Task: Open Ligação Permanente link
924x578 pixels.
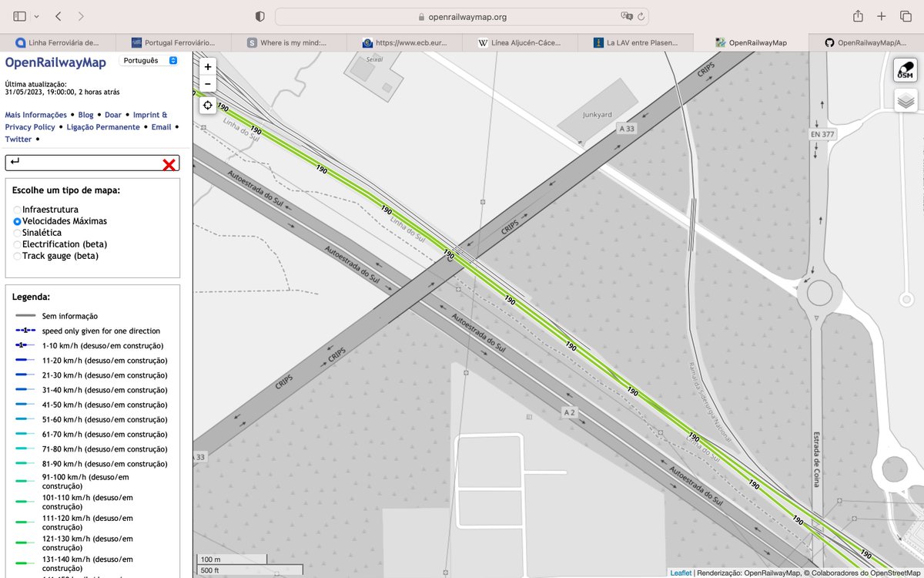Action: coord(103,127)
